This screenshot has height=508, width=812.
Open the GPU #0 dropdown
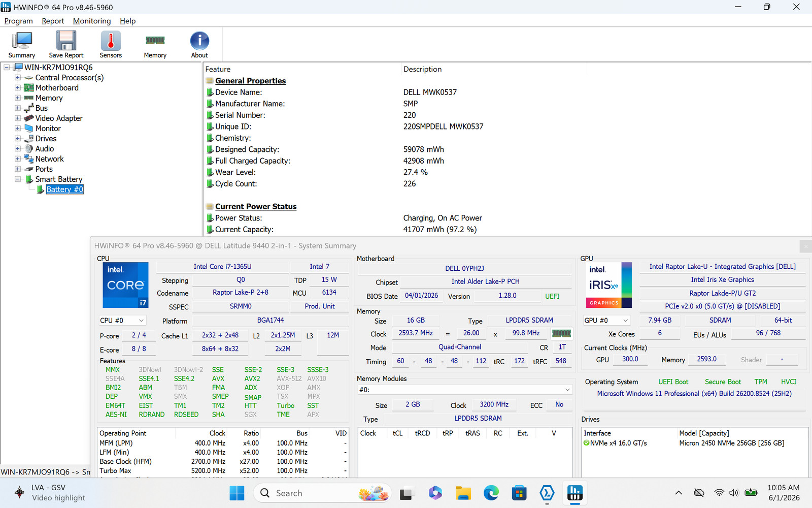point(606,321)
